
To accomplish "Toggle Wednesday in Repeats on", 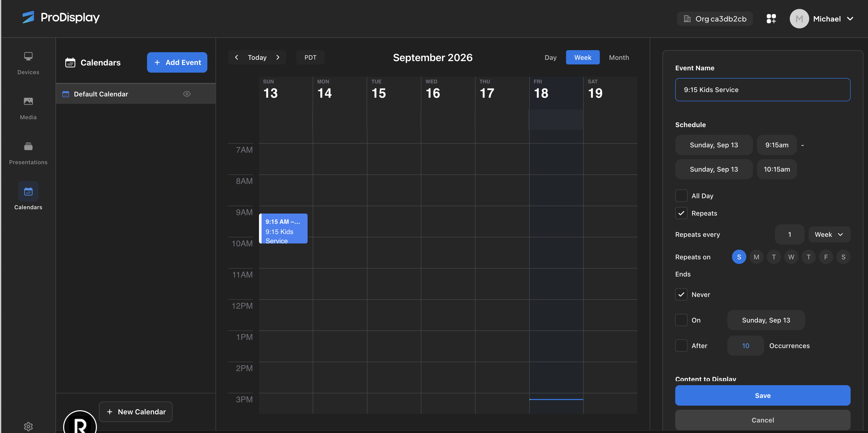I will (791, 257).
